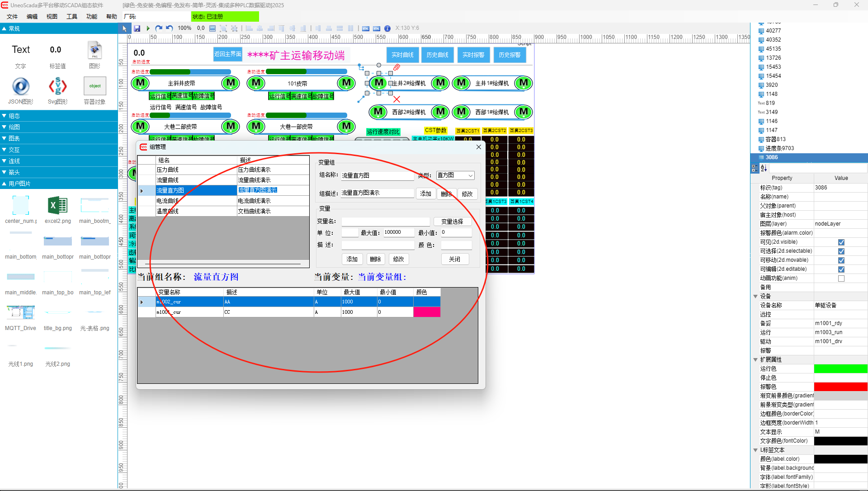Select the JSON图形 component icon
868x491 pixels.
(x=20, y=86)
